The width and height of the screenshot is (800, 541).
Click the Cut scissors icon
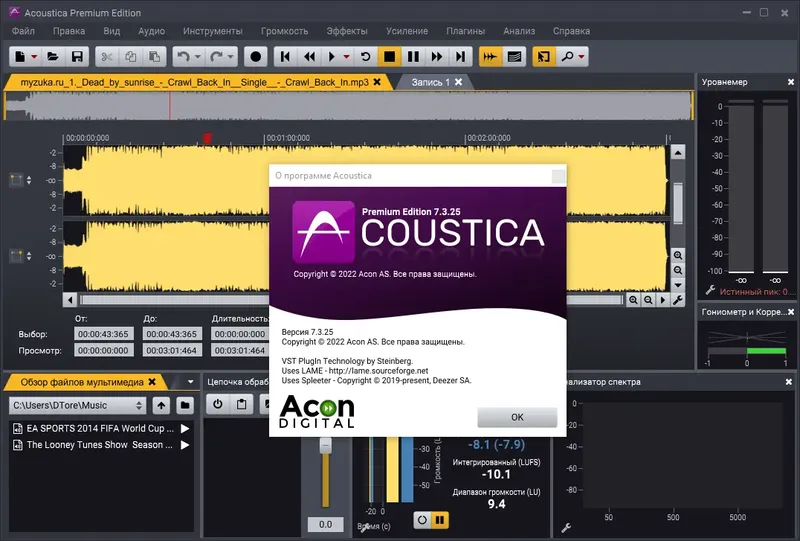[107, 57]
